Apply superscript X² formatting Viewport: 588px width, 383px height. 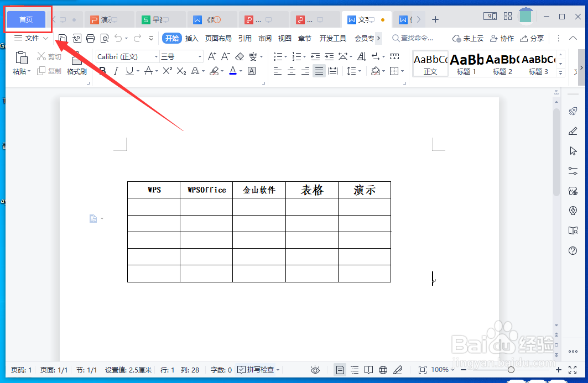[167, 71]
